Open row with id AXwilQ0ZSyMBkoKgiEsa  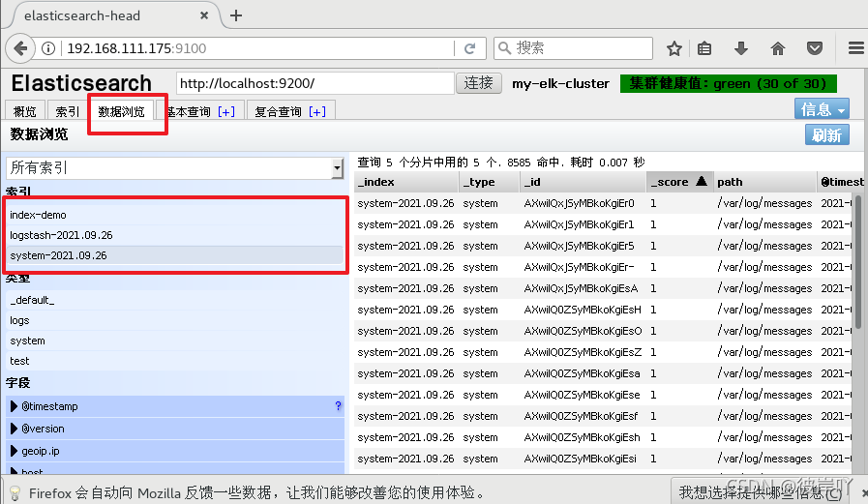(x=603, y=373)
